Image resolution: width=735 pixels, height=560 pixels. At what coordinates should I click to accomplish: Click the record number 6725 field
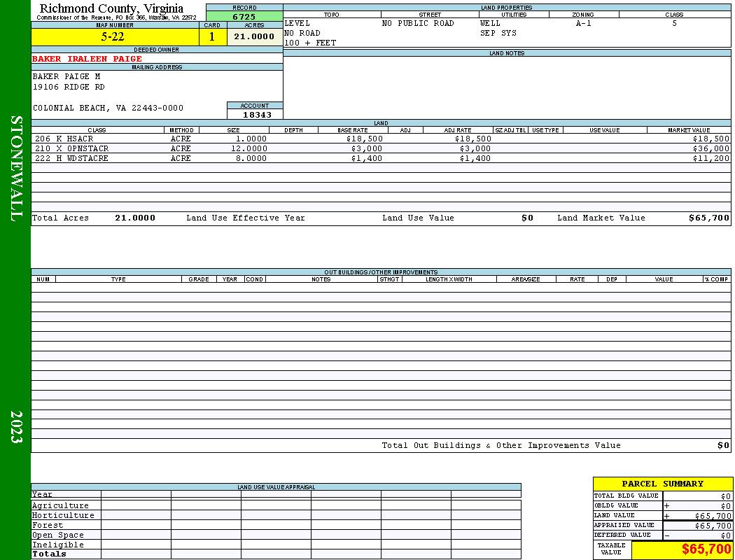[x=244, y=17]
